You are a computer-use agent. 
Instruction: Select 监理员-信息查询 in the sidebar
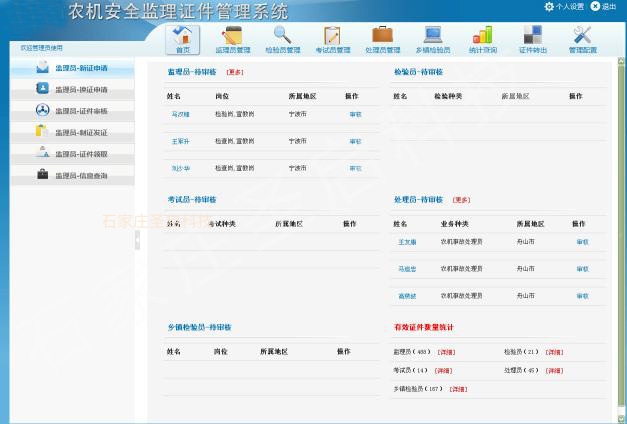click(72, 176)
